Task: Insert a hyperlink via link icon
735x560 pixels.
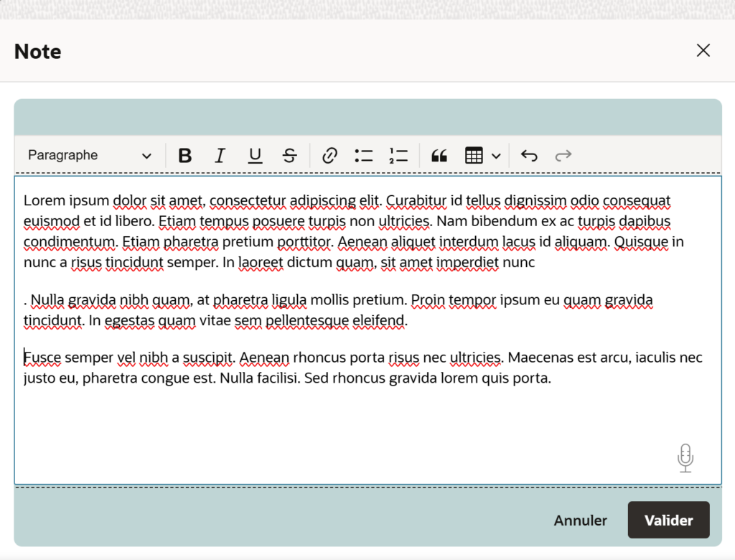Action: click(x=329, y=156)
